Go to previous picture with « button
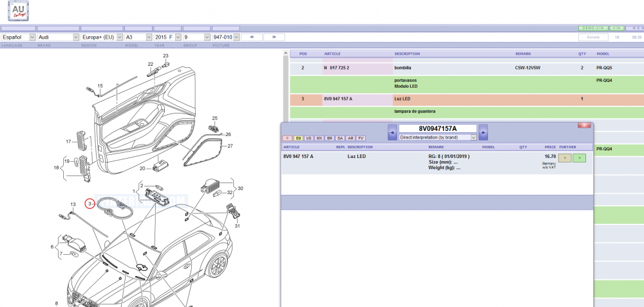Image resolution: width=644 pixels, height=307 pixels. click(x=252, y=37)
